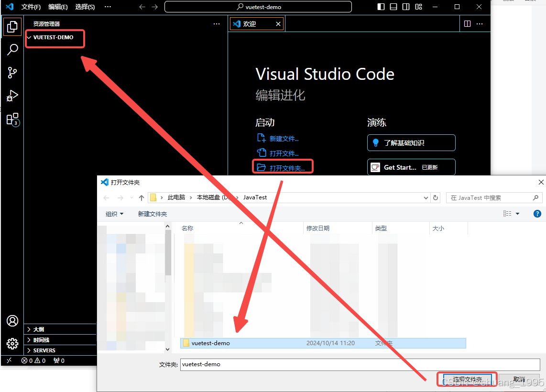Toggle the secondary side bar layout icon
The height and width of the screenshot is (392, 546).
pos(406,7)
